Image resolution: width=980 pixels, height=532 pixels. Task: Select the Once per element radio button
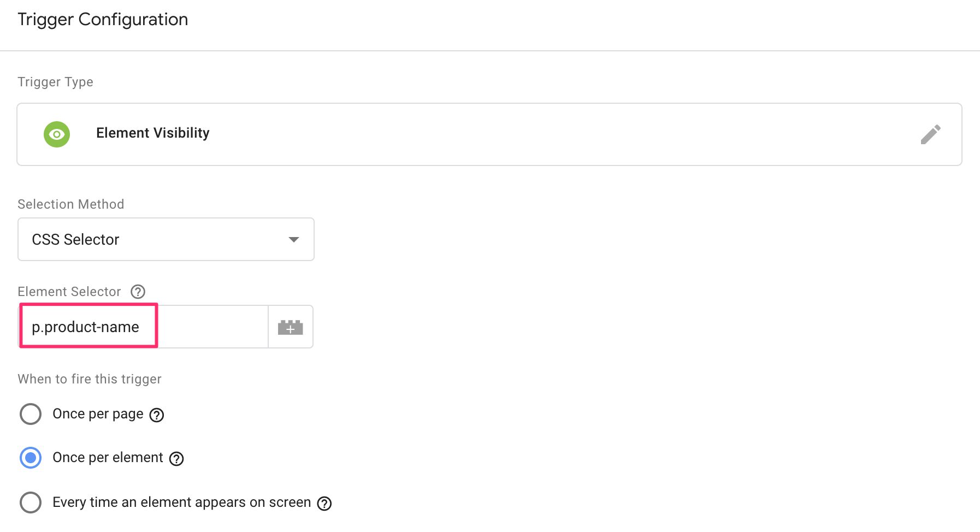click(x=31, y=458)
